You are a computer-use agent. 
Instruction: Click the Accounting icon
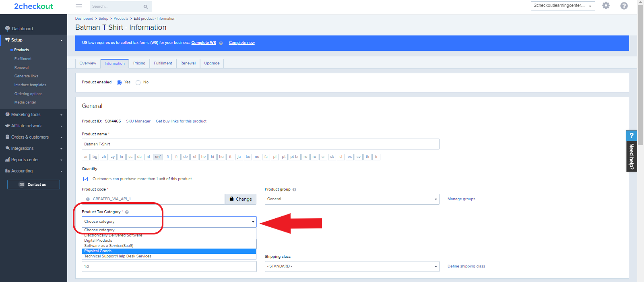click(x=7, y=171)
